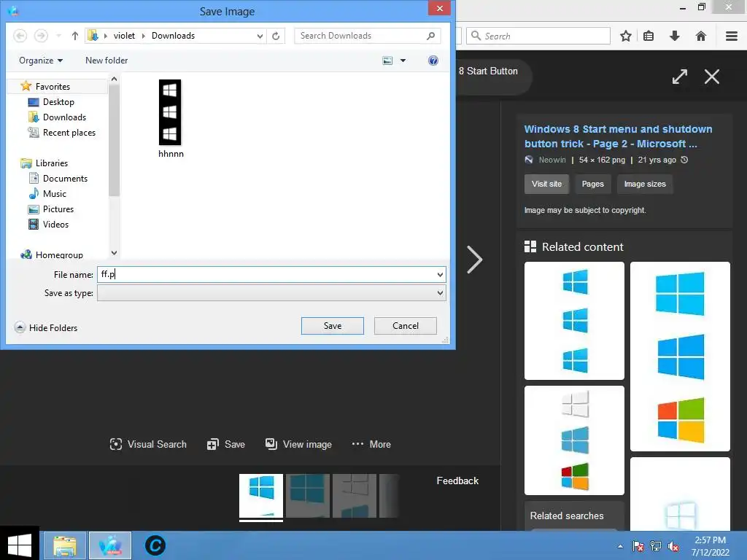Open the blue C app on taskbar
The height and width of the screenshot is (560, 747).
pos(155,545)
